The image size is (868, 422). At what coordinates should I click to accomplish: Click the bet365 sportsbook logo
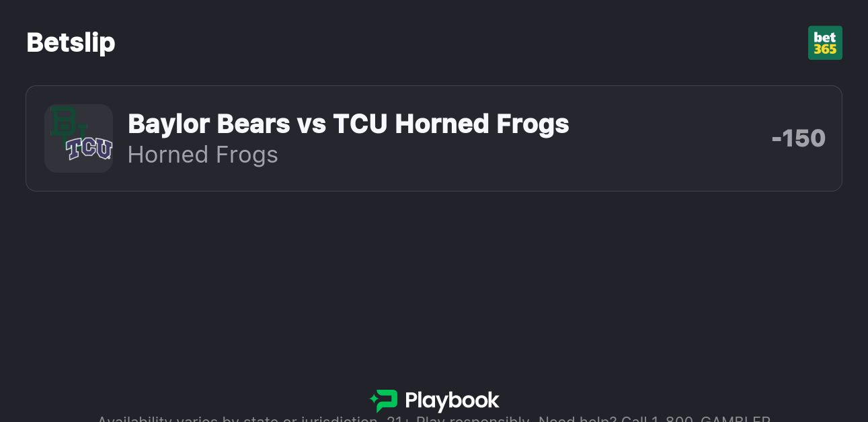click(825, 43)
